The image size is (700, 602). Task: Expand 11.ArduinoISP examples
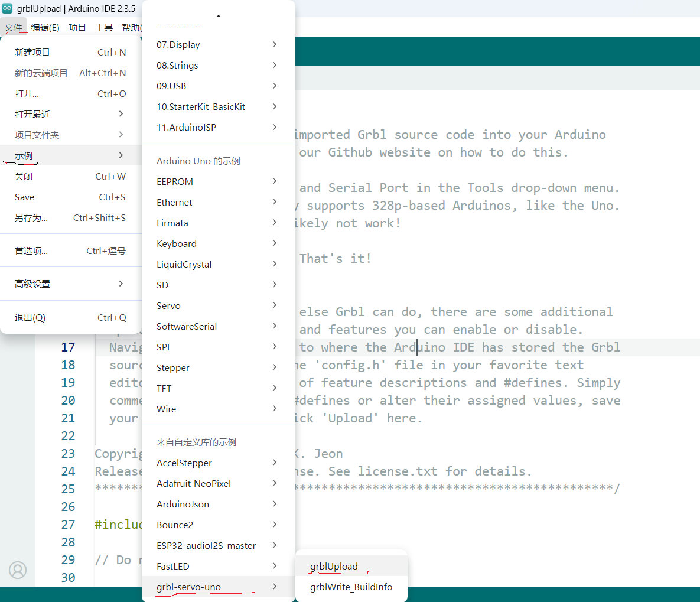219,127
